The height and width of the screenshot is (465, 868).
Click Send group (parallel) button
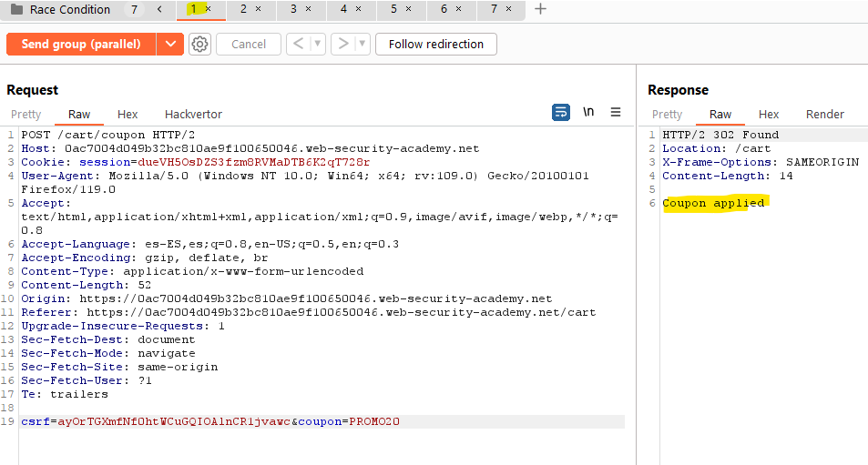tap(81, 45)
